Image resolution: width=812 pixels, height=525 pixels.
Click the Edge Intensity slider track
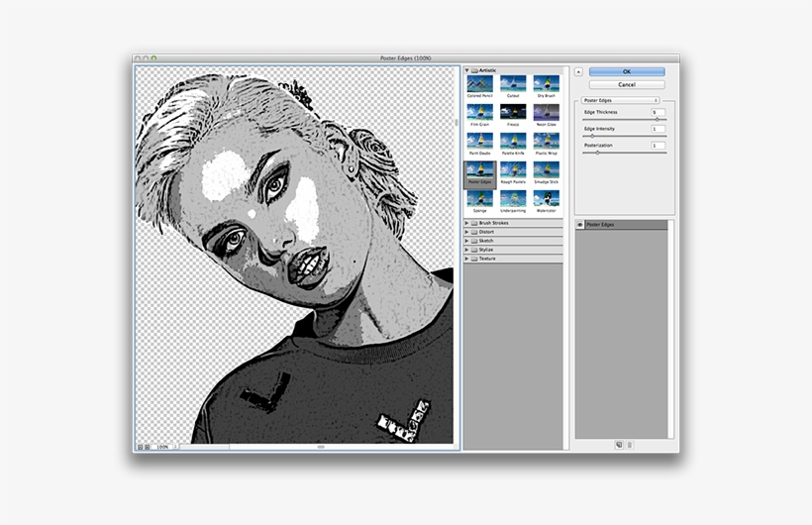pyautogui.click(x=624, y=137)
